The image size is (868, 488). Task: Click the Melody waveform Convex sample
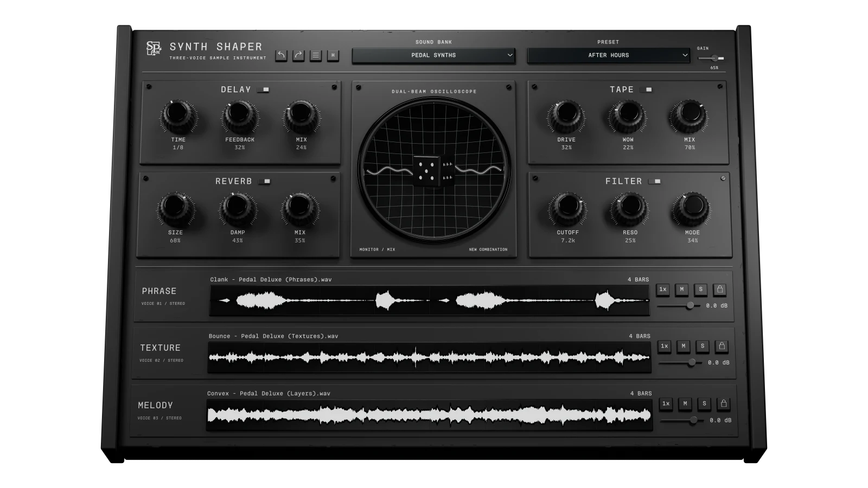click(x=429, y=415)
